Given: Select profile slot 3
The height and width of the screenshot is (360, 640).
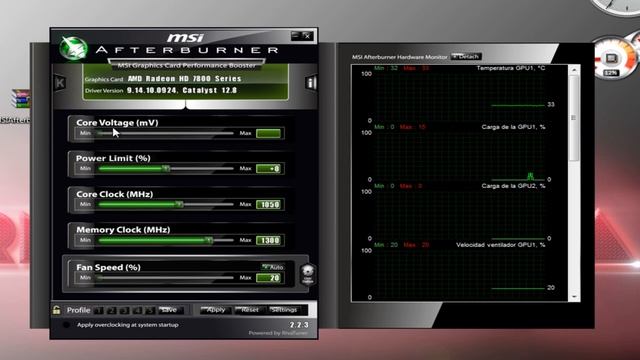Looking at the screenshot, I should 124,311.
